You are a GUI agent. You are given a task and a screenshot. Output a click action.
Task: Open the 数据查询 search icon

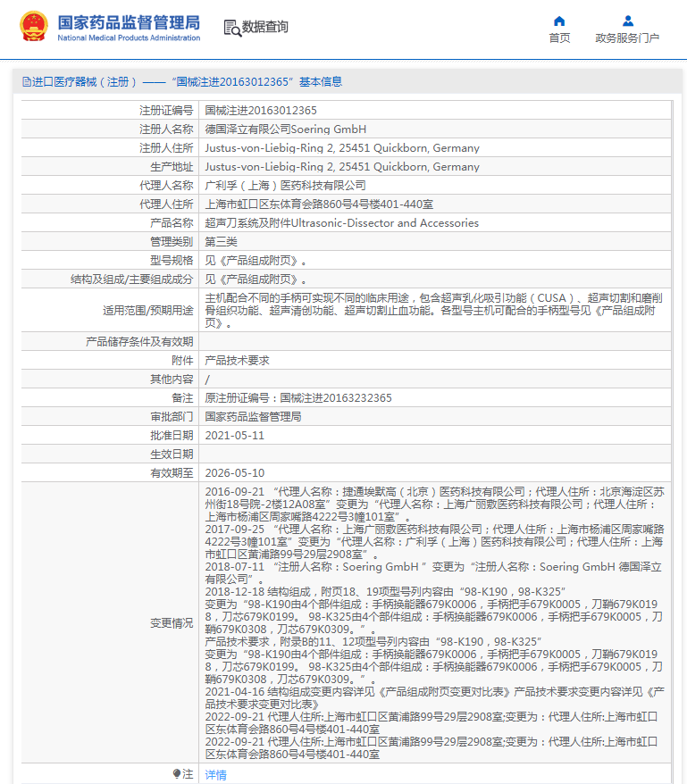coord(232,28)
